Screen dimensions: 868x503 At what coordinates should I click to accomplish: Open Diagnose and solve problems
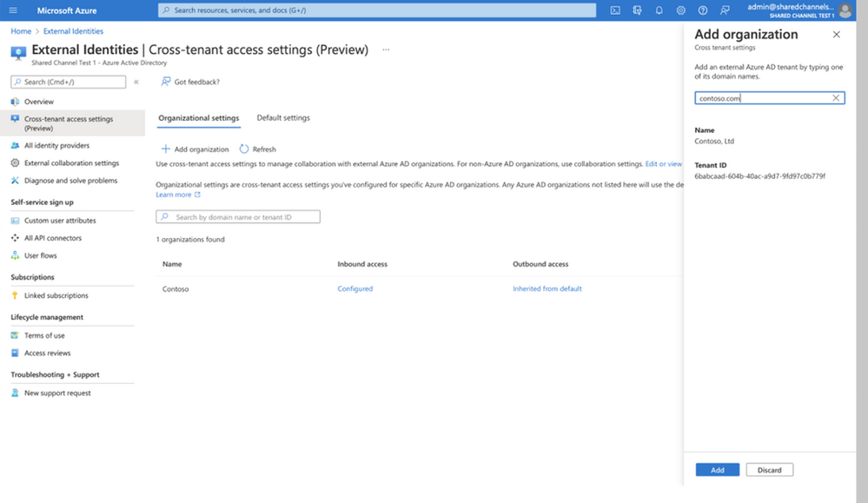coord(72,181)
